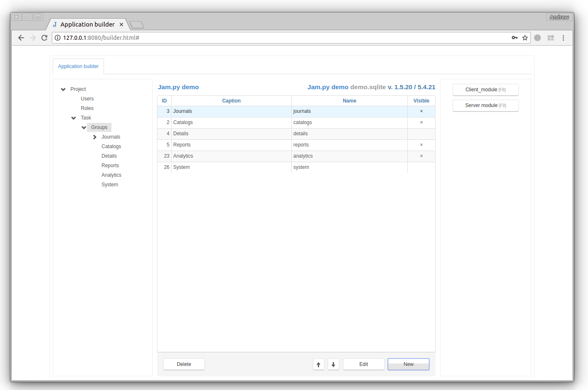Select Task label in the tree
The image size is (588, 390).
tap(86, 118)
